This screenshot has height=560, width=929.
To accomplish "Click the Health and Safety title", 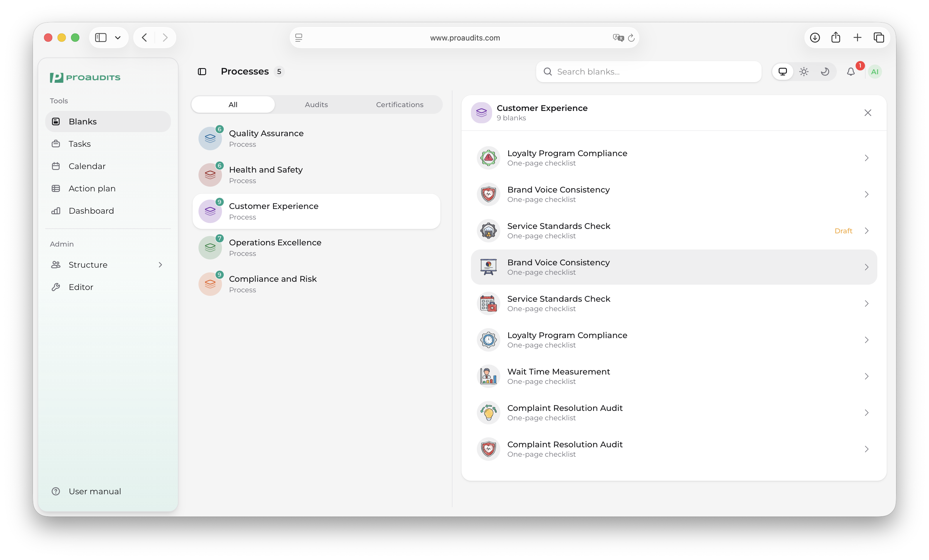I will pos(266,170).
